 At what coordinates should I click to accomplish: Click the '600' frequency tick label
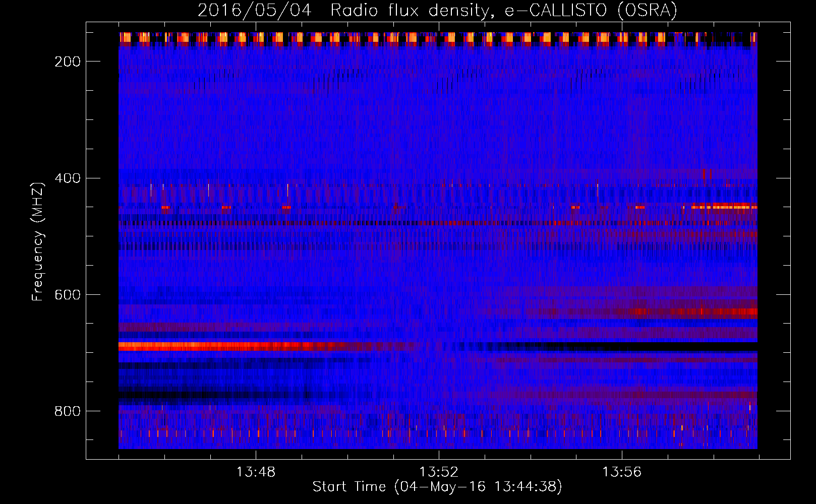[68, 295]
